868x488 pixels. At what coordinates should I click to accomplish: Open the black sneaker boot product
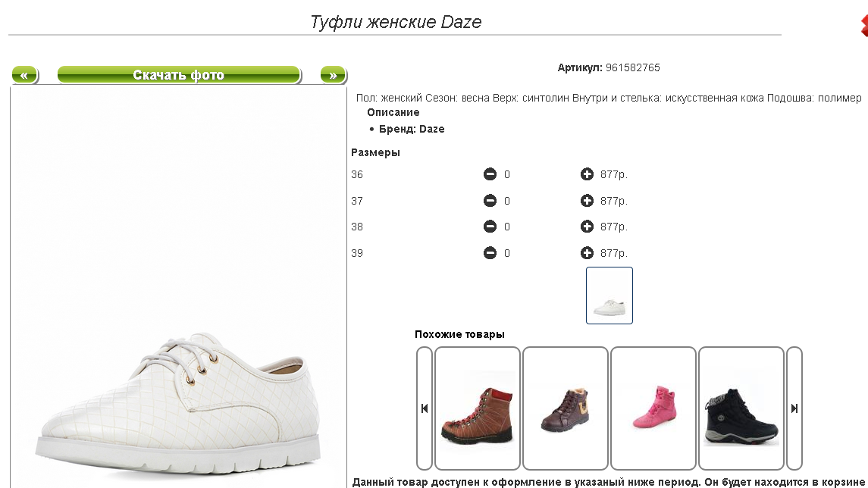point(741,408)
